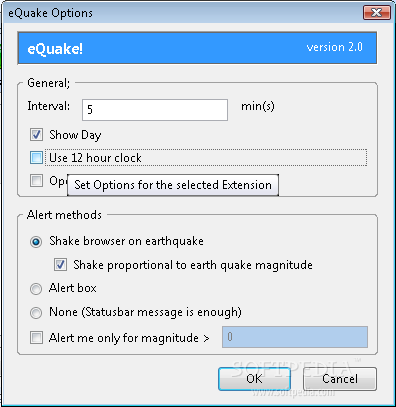The image size is (396, 407).
Task: Select Shake browser on earthquake radio button
Action: (36, 241)
